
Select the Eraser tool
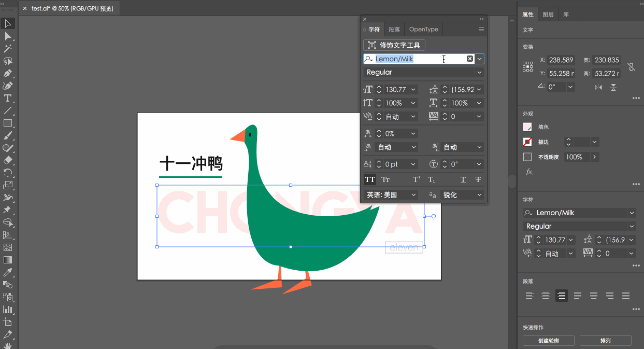pos(8,160)
